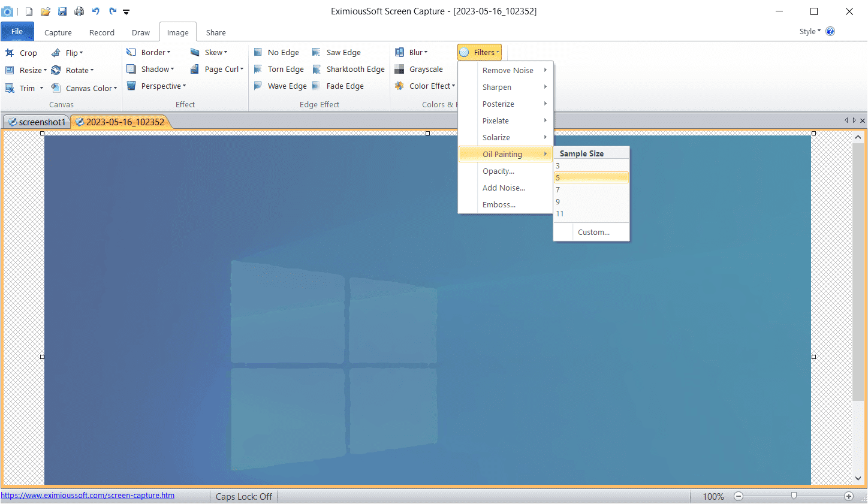Open the Customize Quick Access Toolbar arrow
The height and width of the screenshot is (504, 868).
(x=126, y=11)
